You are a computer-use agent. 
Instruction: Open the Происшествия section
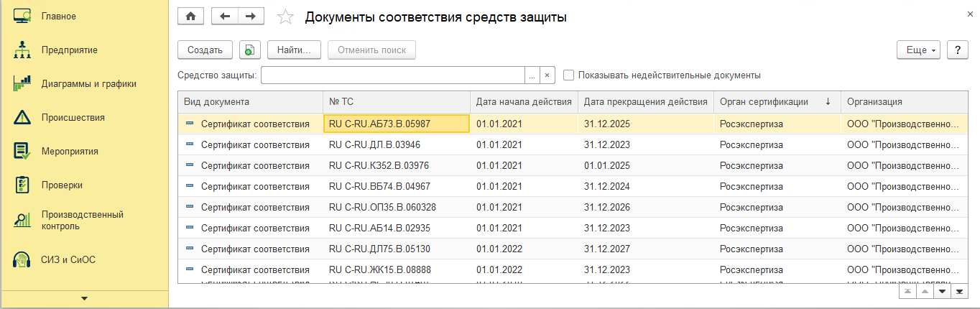tap(73, 118)
